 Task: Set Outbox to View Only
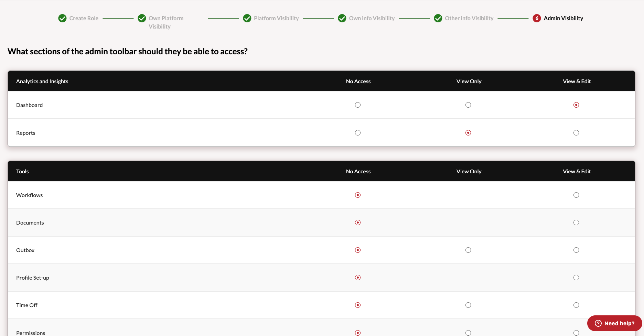tap(468, 250)
